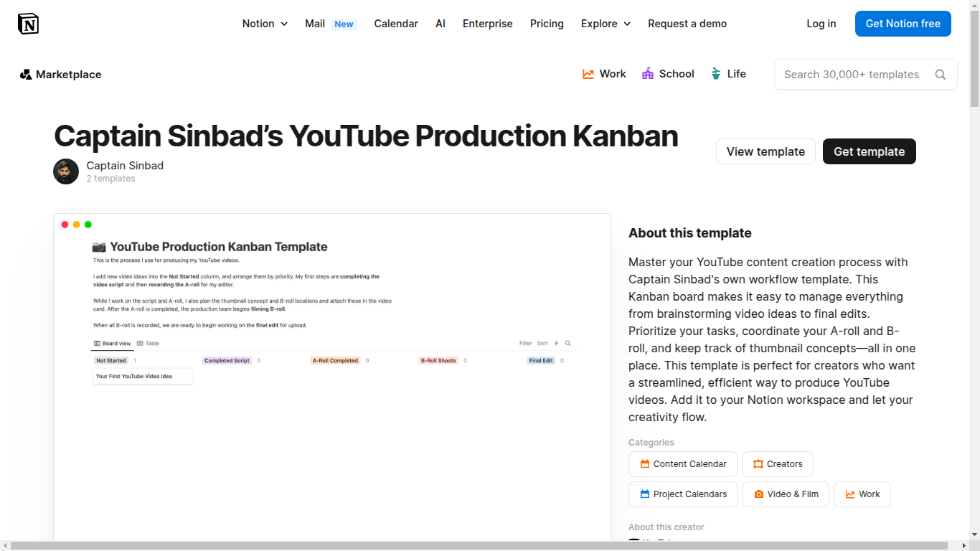Click the View template button
980x551 pixels.
click(x=765, y=151)
